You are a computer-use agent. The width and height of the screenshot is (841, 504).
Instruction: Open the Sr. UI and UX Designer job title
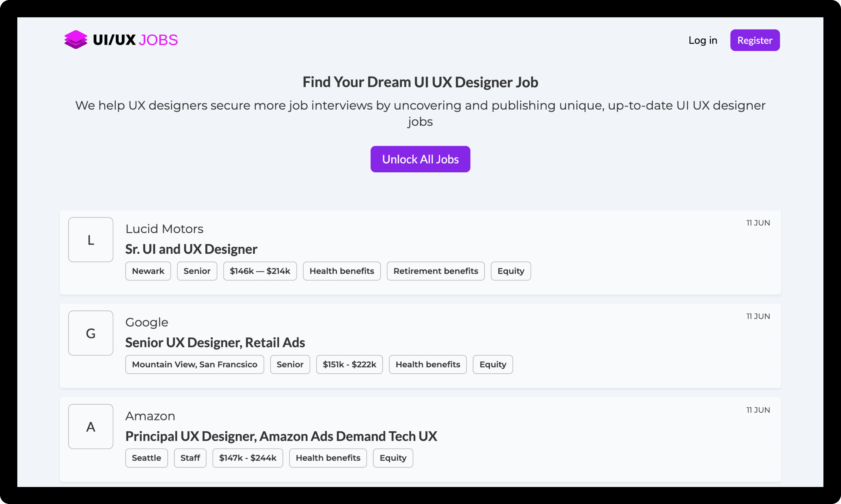pyautogui.click(x=191, y=249)
